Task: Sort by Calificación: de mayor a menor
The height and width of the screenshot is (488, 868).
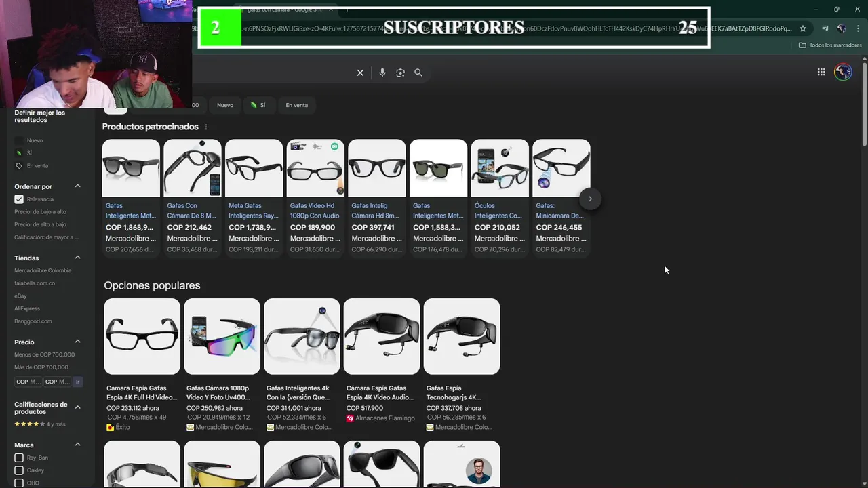Action: [x=46, y=237]
